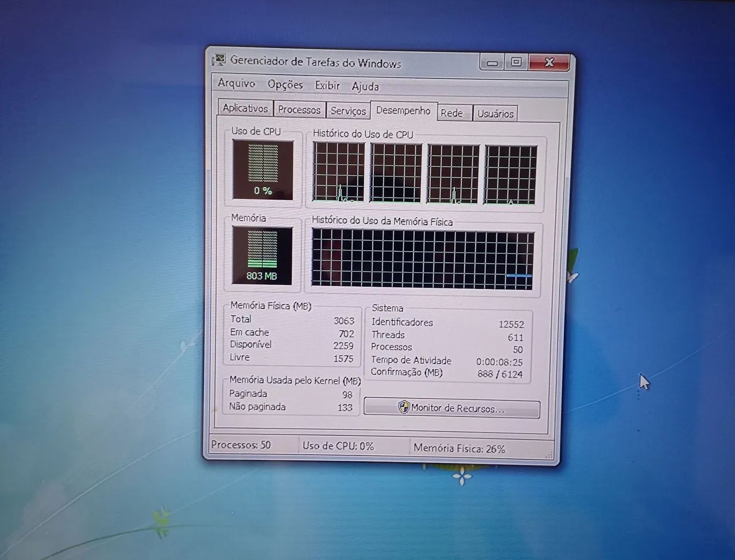Image resolution: width=735 pixels, height=560 pixels.
Task: Click the shield icon on Monitor de Recursos
Action: 404,407
